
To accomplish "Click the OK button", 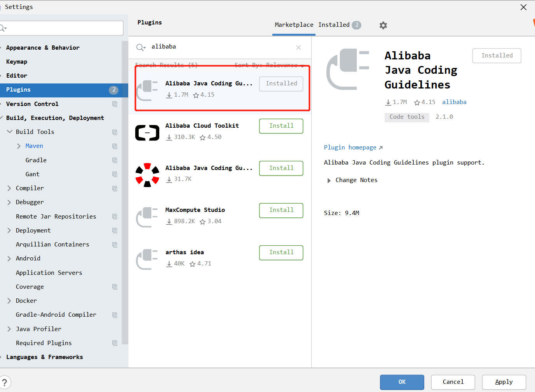I will [402, 382].
